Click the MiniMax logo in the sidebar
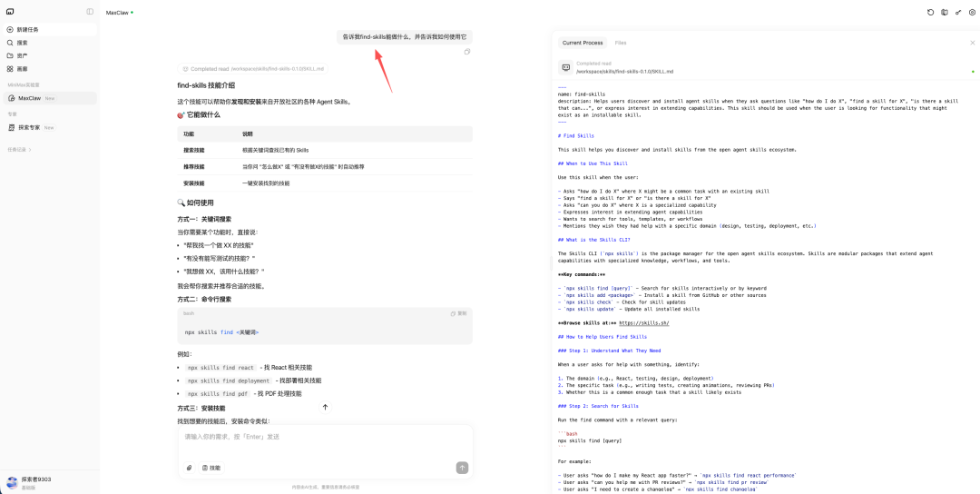The height and width of the screenshot is (494, 980). 10,11
